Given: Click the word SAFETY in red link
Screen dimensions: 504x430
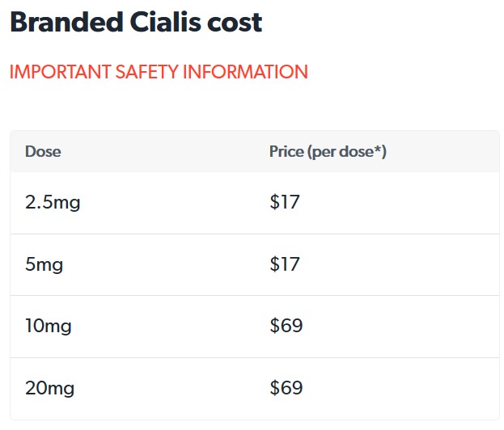Looking at the screenshot, I should click(x=146, y=72).
